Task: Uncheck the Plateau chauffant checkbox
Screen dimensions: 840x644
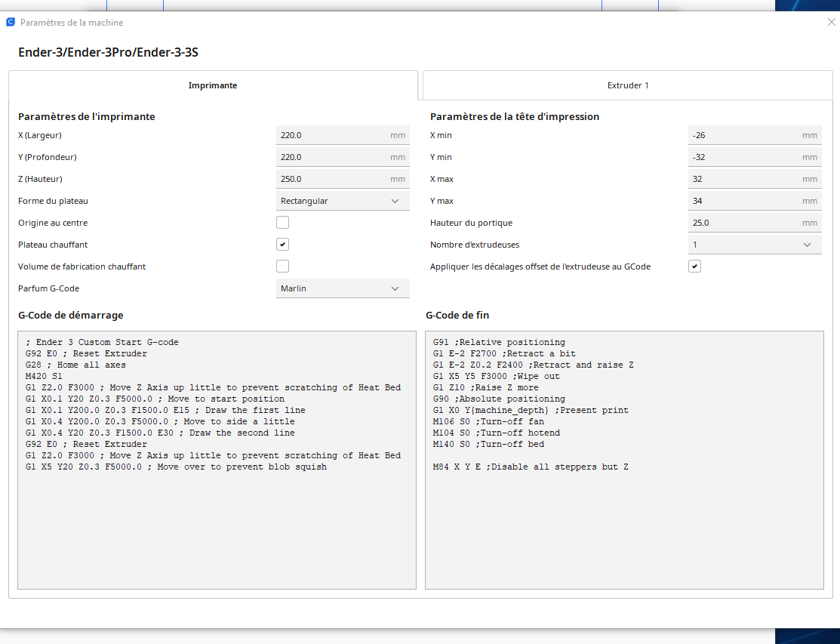Action: click(282, 245)
